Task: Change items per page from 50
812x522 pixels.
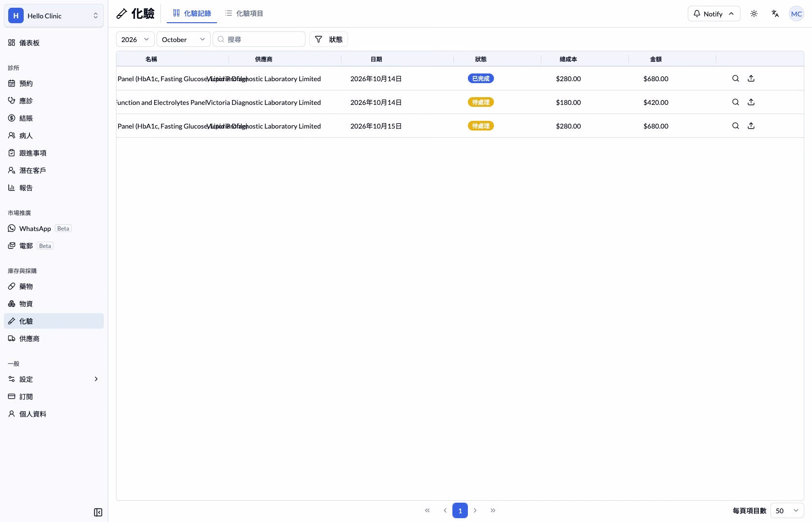Action: (787, 510)
